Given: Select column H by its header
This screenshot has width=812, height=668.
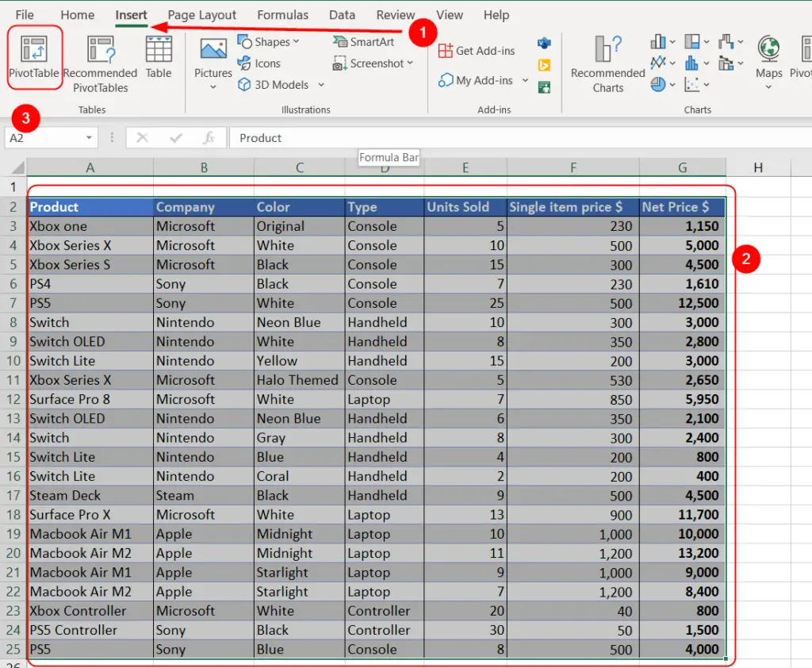Looking at the screenshot, I should click(x=758, y=167).
